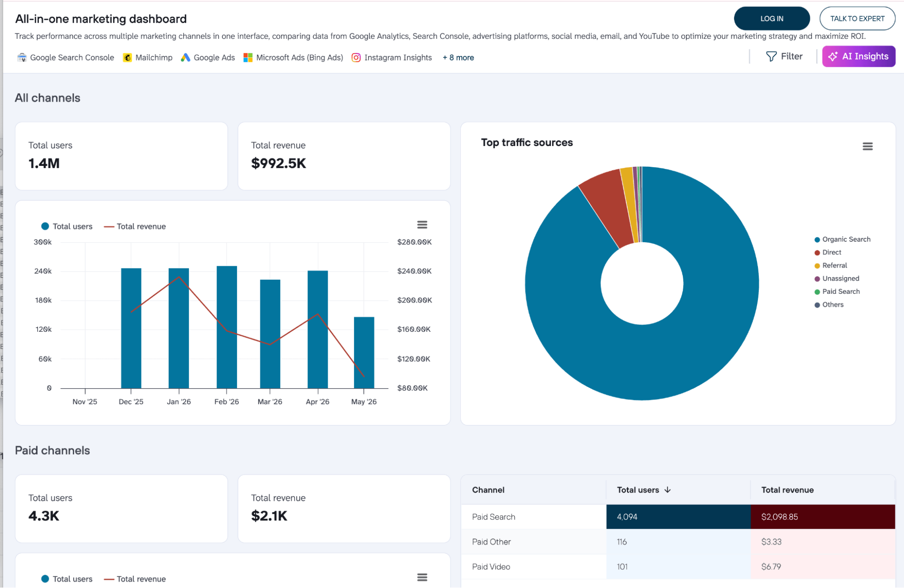Toggle Referral in the pie chart legend
Screen dimensions: 904x588
click(831, 266)
